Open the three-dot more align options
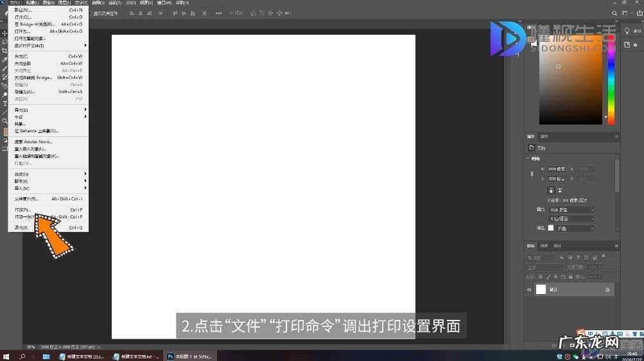Screen dimensions: 644x361 [219, 13]
